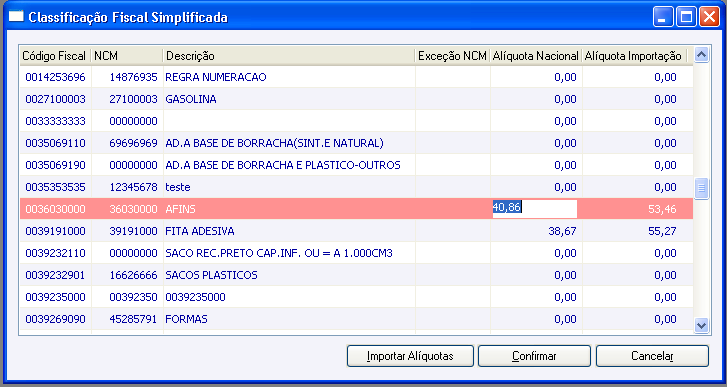Click fiscal code 0039232110
The width and height of the screenshot is (727, 387).
click(56, 253)
